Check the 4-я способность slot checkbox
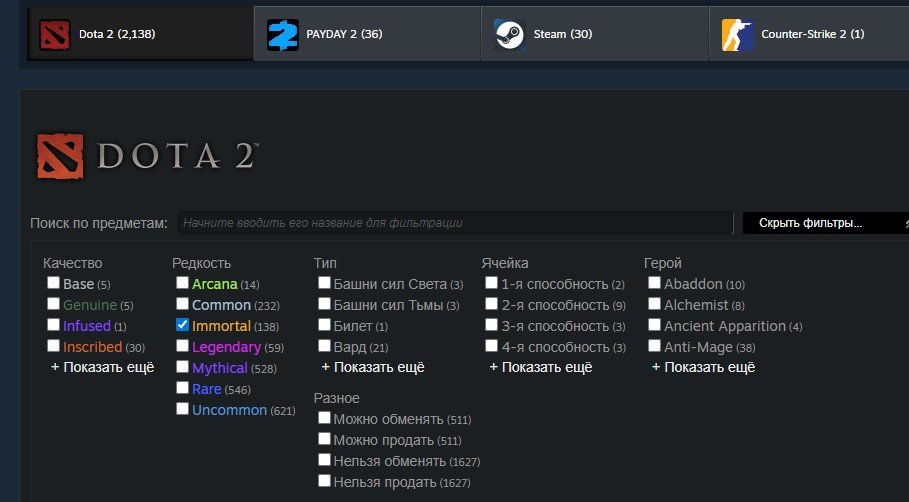The width and height of the screenshot is (909, 502). pos(491,345)
